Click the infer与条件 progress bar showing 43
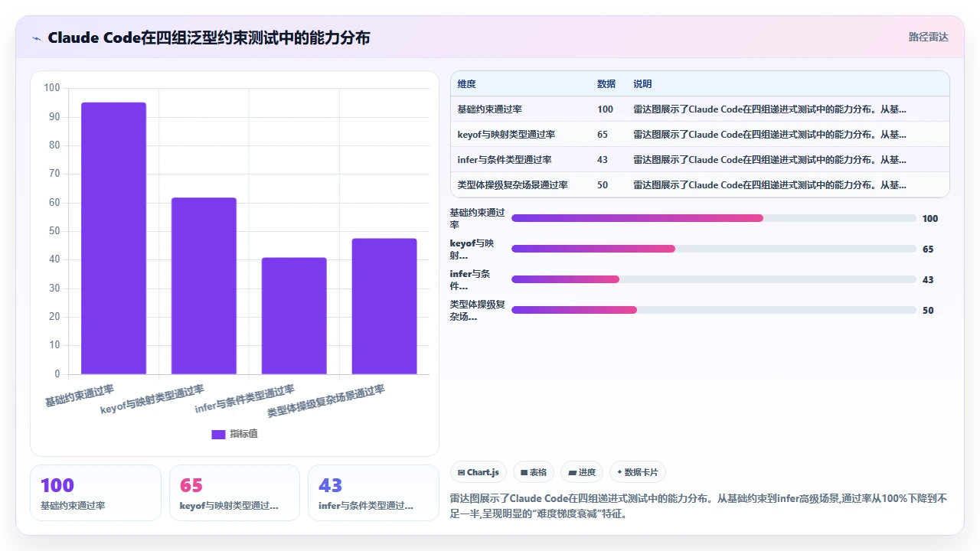 714,279
